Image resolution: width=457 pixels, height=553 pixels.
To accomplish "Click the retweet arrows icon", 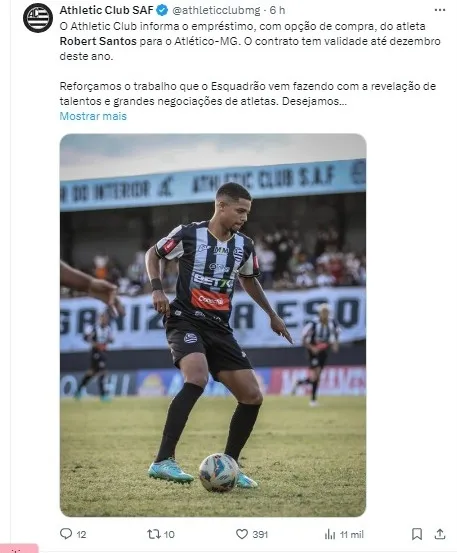I will coord(154,534).
